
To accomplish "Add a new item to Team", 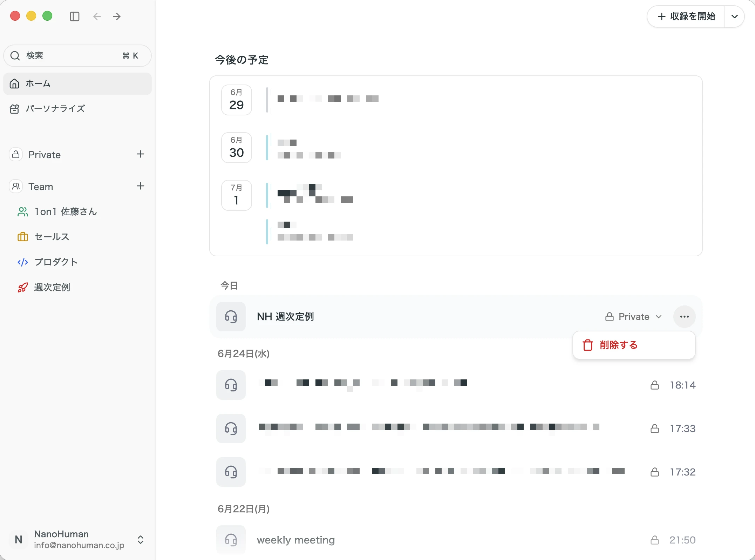I will [x=141, y=186].
